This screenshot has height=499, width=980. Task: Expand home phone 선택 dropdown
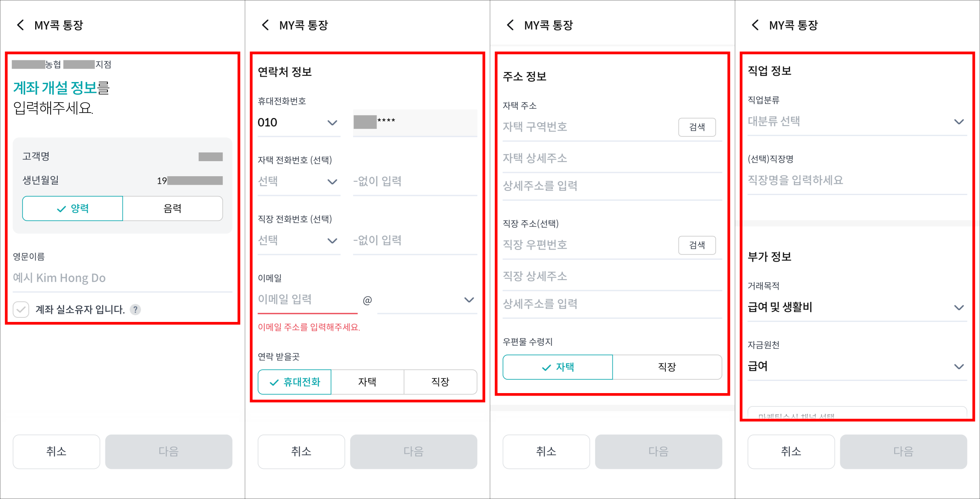point(299,182)
